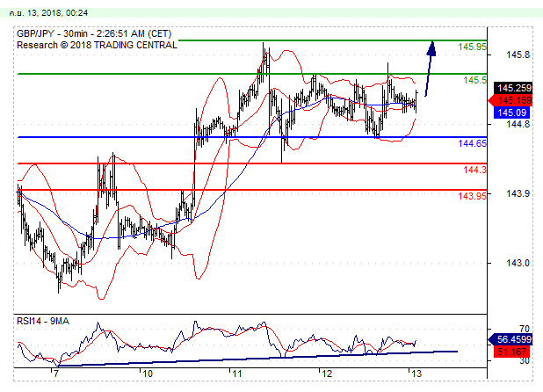Image resolution: width=543 pixels, height=392 pixels.
Task: Click the date axis label 11
Action: click(x=237, y=374)
